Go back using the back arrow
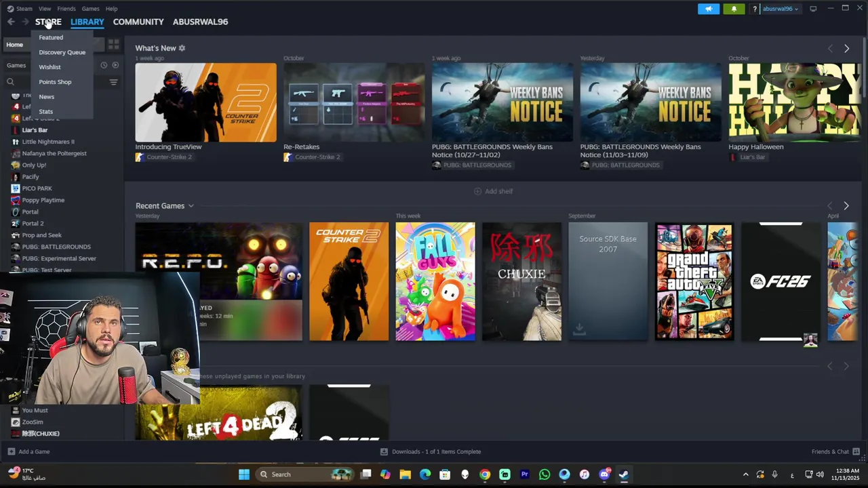 tap(11, 22)
